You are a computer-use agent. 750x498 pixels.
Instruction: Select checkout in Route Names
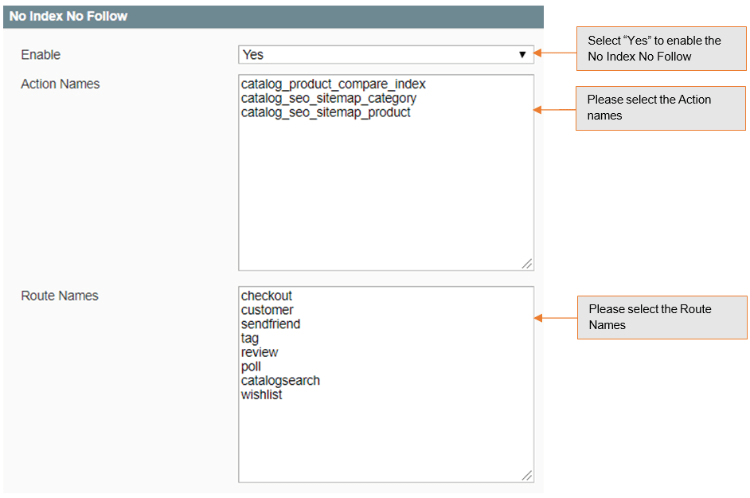click(x=266, y=296)
